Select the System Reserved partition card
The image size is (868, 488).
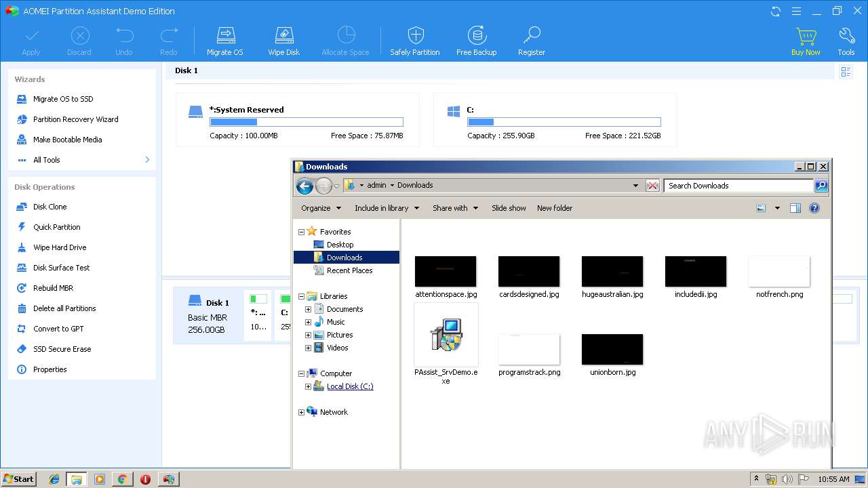[297, 120]
